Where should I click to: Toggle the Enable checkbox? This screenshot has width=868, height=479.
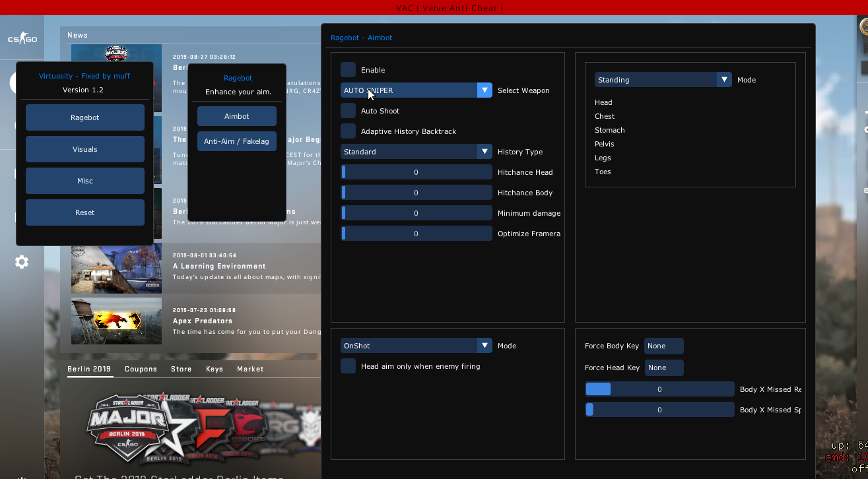click(349, 70)
